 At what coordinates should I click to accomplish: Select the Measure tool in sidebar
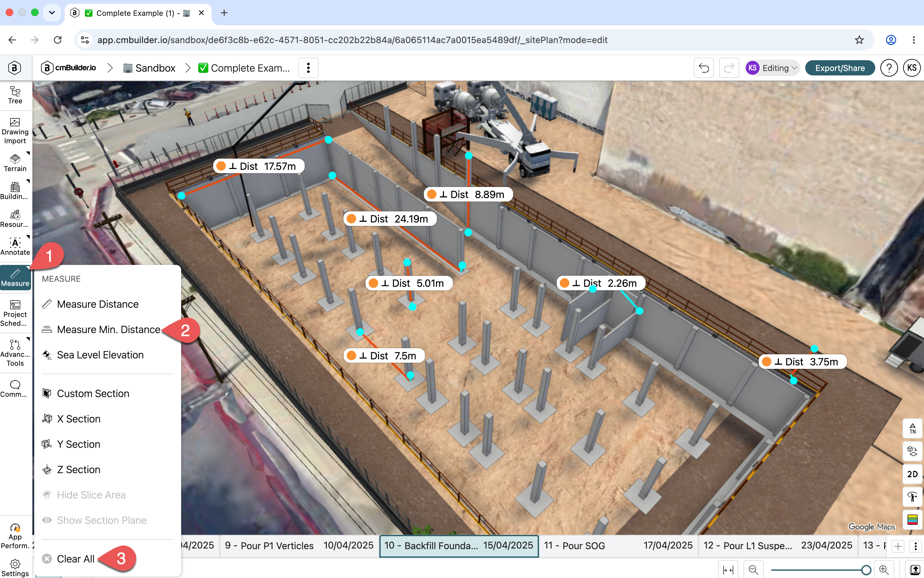15,278
